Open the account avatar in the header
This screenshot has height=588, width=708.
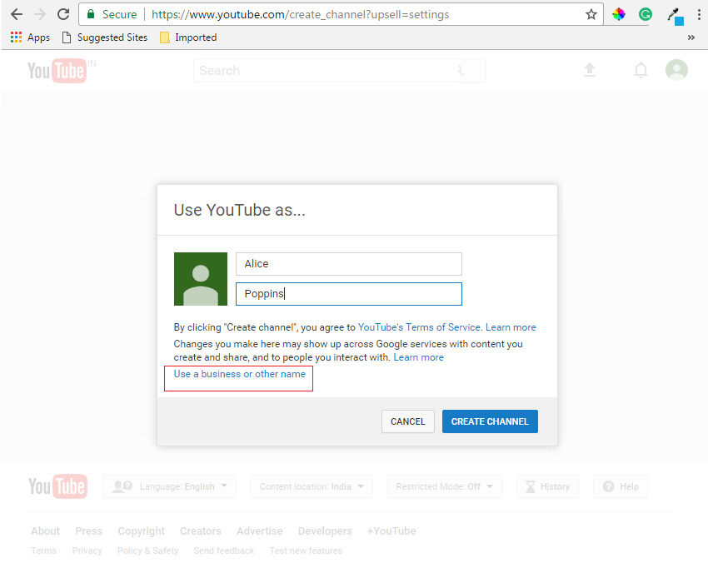click(x=676, y=70)
